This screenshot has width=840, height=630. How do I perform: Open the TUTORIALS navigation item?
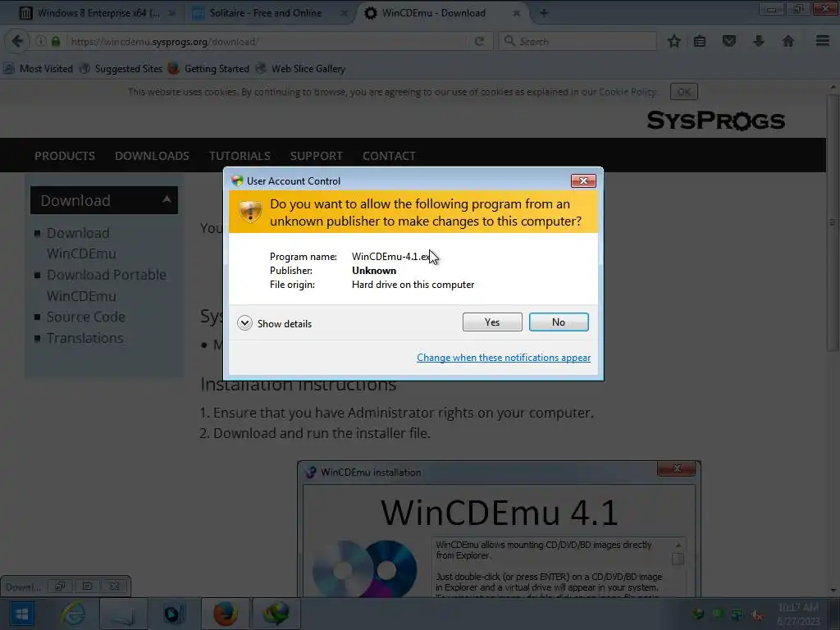tap(240, 156)
